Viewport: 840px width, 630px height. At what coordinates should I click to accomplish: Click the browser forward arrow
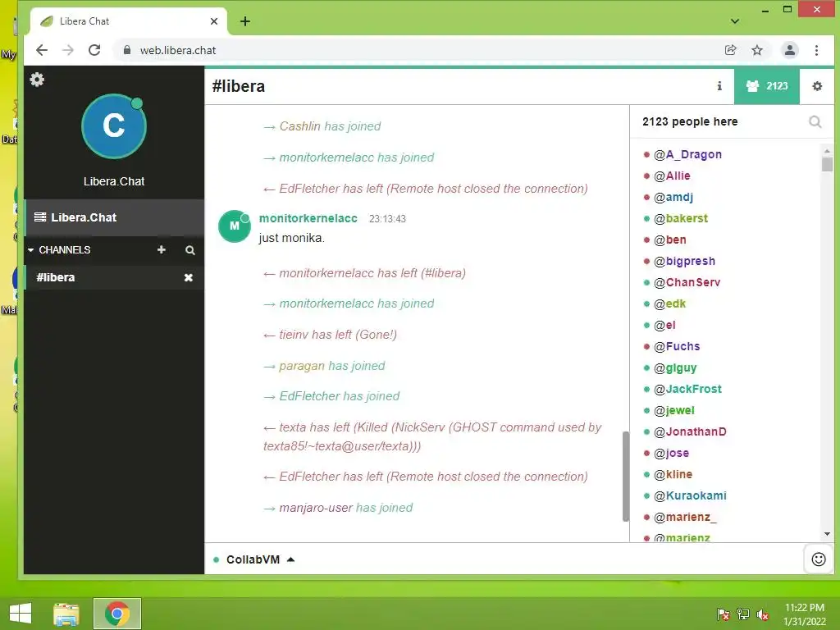click(68, 50)
